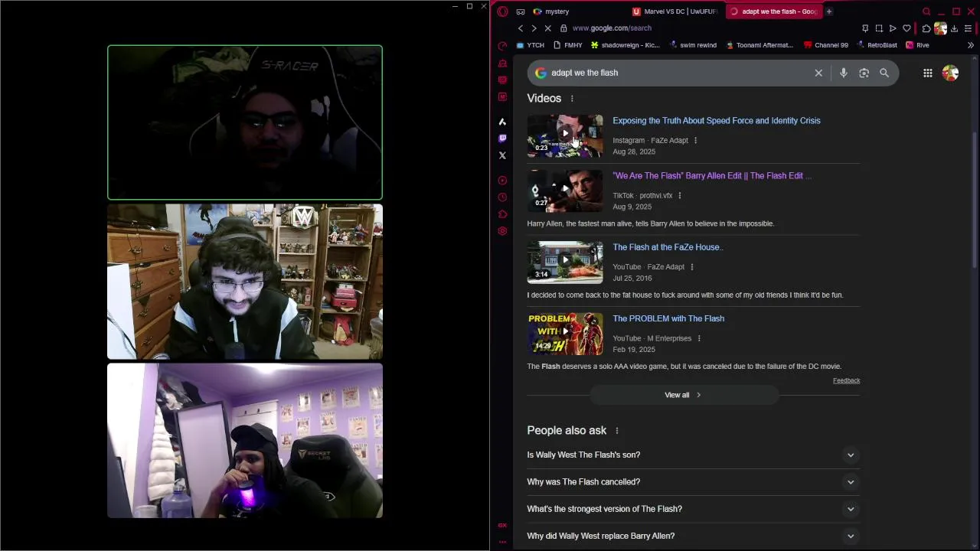Open three-dot options for FaZe Adapt Instagram result

coord(695,141)
